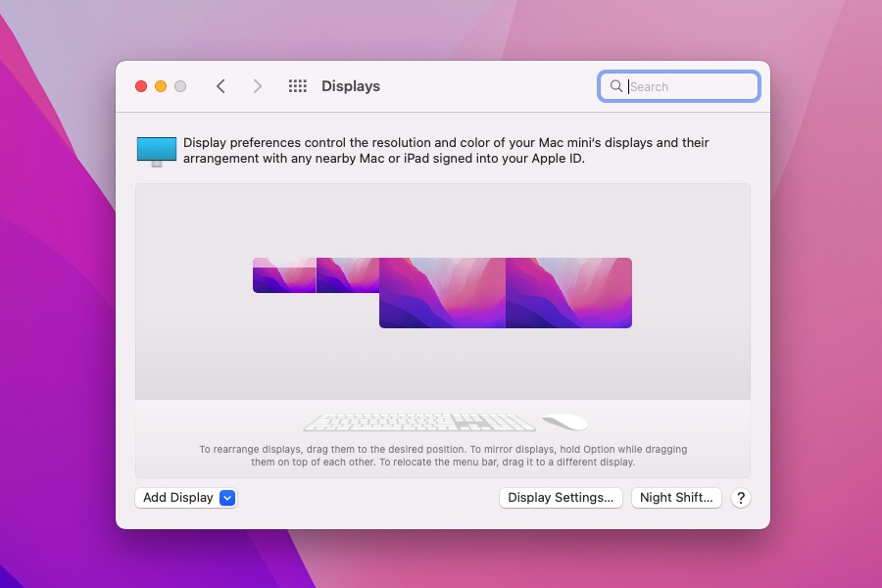
Task: Go back with the left chevron
Action: (220, 86)
